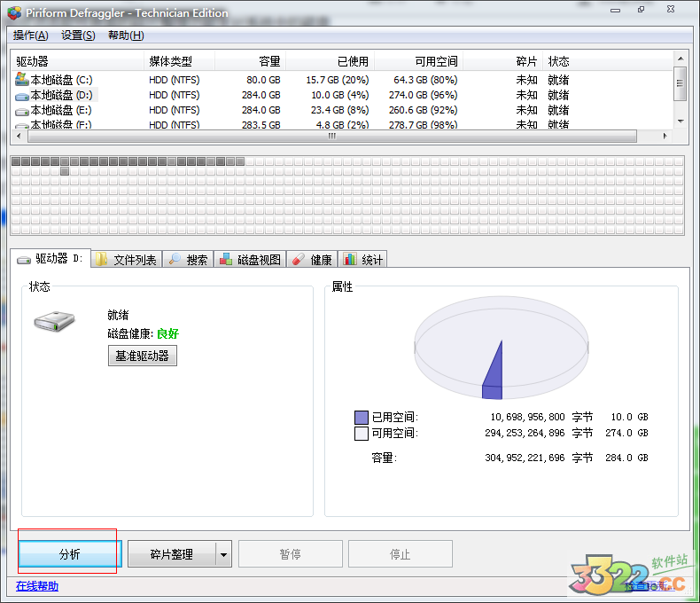The width and height of the screenshot is (700, 603).
Task: Click the bar chart icon on 统计 tab
Action: [x=350, y=259]
